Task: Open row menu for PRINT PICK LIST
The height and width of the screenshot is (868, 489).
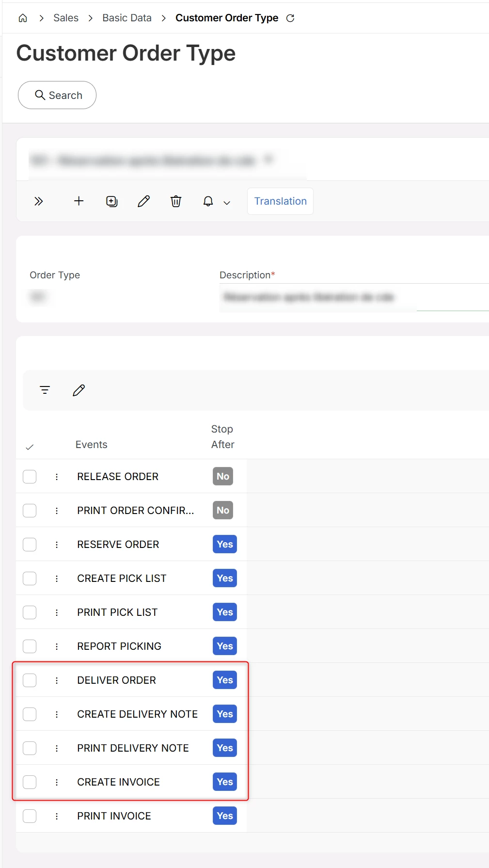Action: click(57, 612)
